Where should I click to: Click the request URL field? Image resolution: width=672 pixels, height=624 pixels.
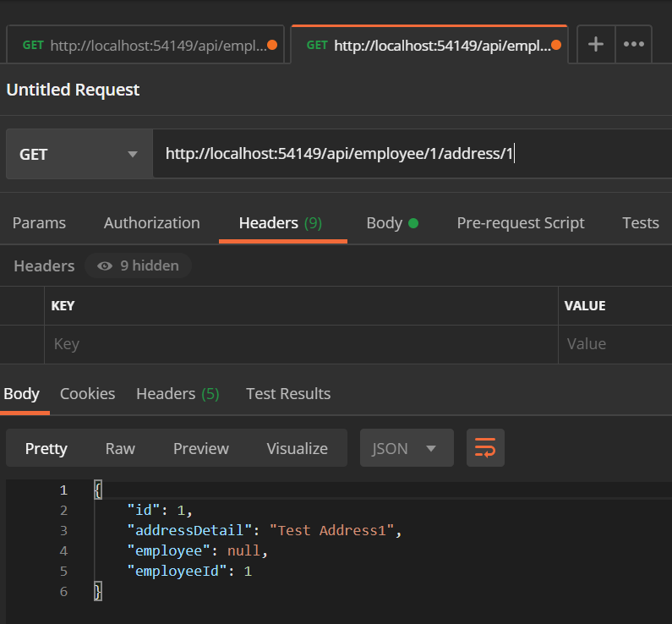(x=412, y=154)
